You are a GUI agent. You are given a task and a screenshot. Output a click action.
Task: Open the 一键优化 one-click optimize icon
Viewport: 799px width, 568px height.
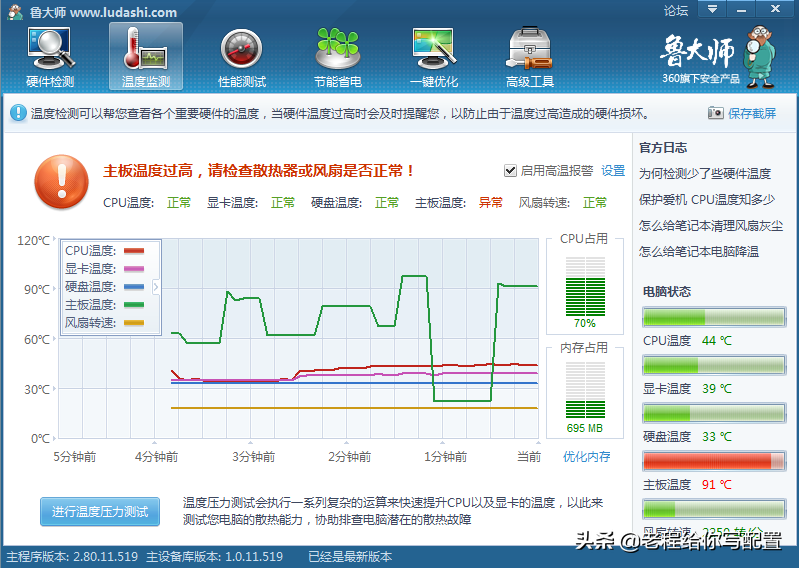coord(434,57)
